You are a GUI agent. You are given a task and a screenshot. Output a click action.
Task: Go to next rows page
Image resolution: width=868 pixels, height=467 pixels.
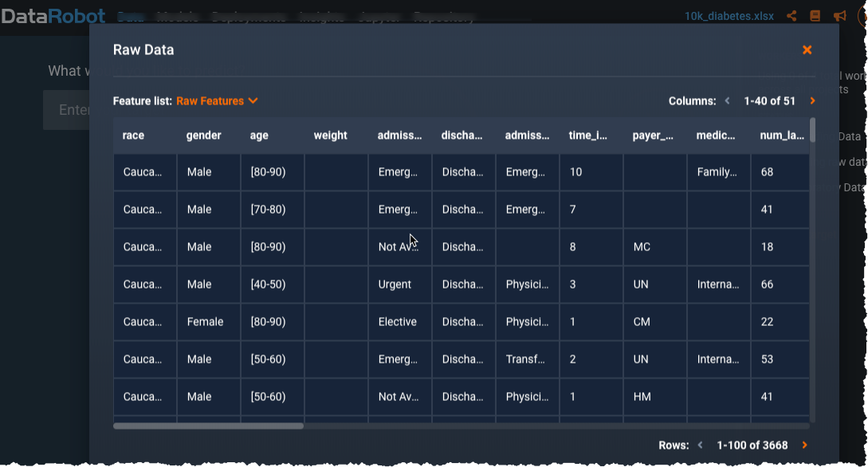pyautogui.click(x=804, y=445)
